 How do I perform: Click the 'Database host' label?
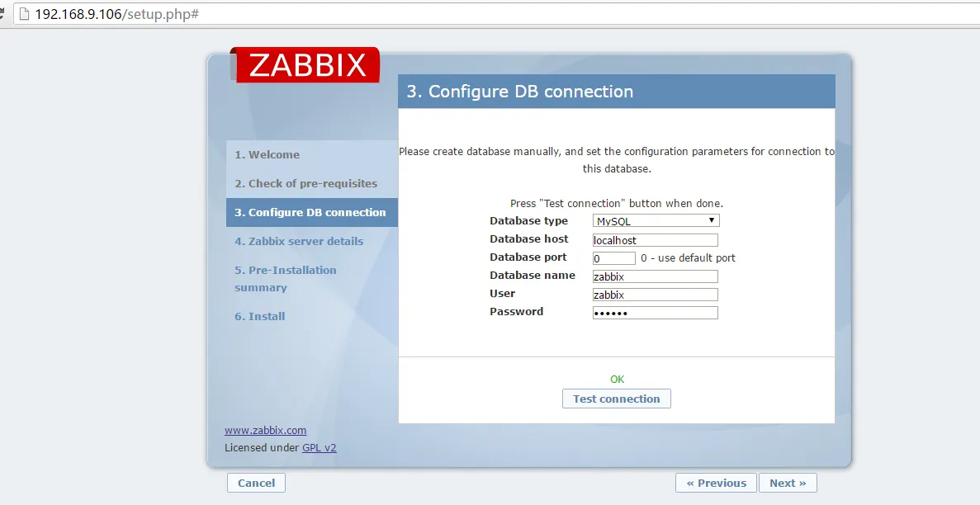point(528,238)
